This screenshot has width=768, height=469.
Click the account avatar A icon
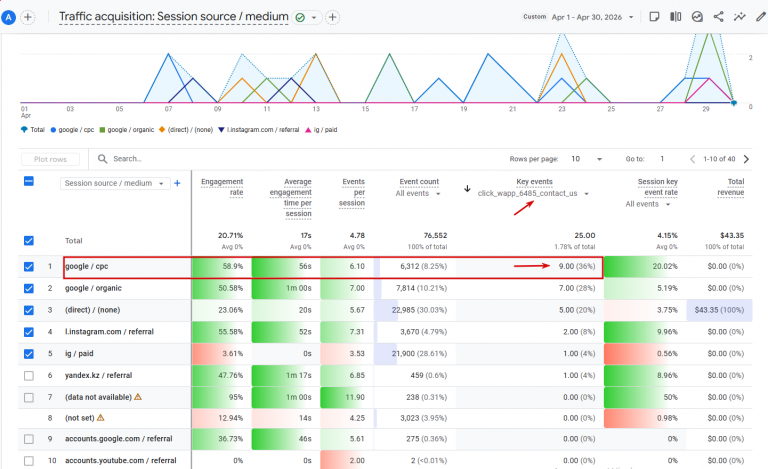point(8,18)
